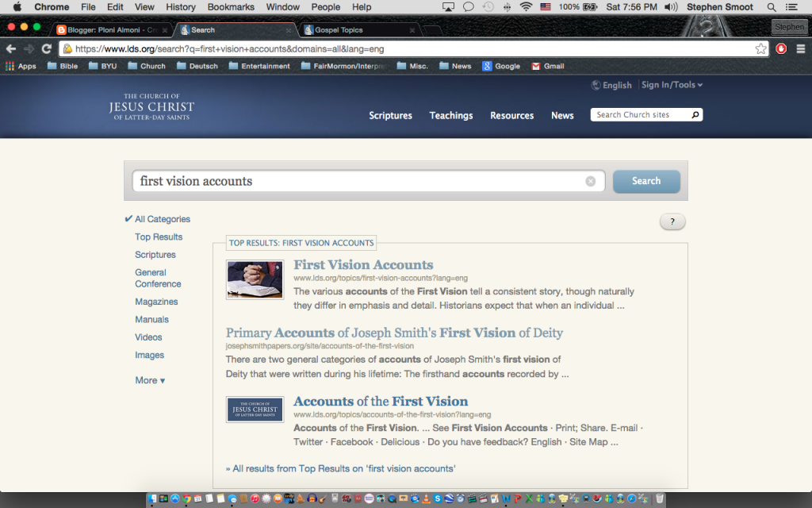Open the Teachings navigation menu
The image size is (812, 508).
pyautogui.click(x=451, y=115)
